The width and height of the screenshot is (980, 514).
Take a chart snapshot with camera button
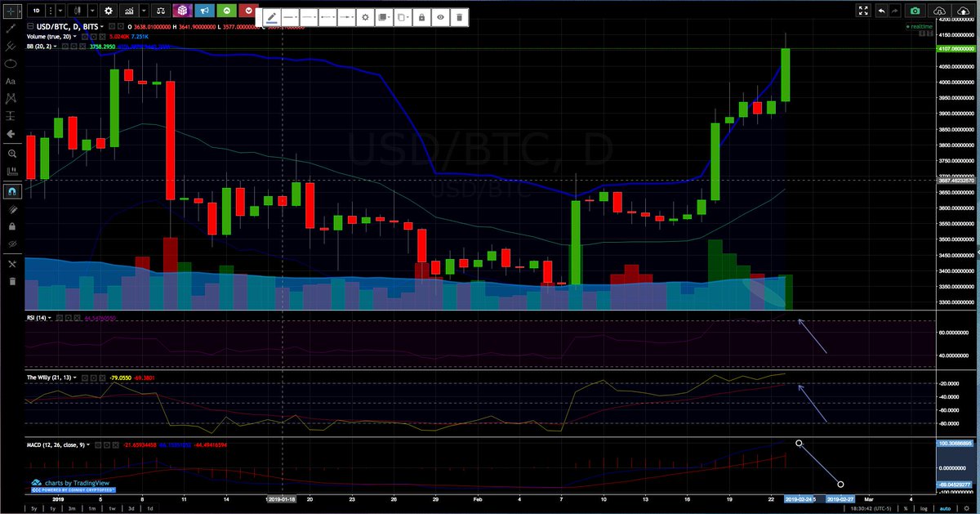tap(915, 11)
